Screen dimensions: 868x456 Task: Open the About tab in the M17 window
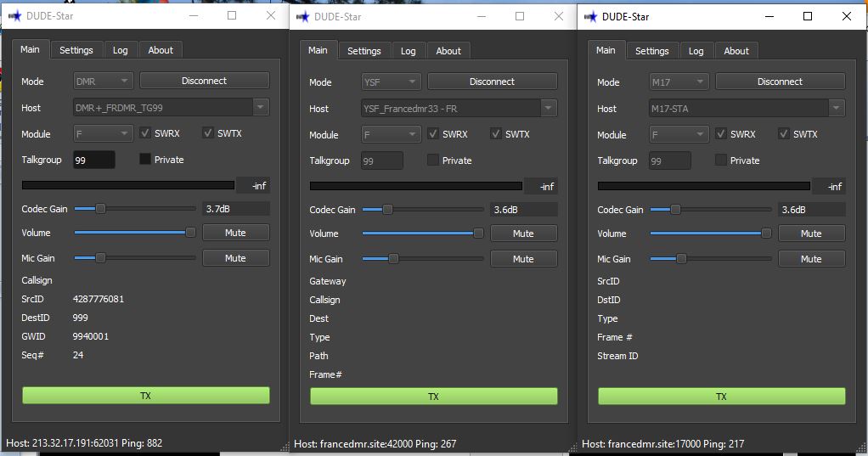pos(736,51)
